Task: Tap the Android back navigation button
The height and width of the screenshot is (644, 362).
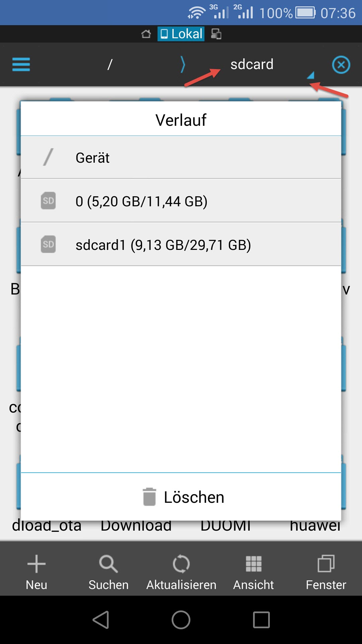Action: tap(101, 620)
